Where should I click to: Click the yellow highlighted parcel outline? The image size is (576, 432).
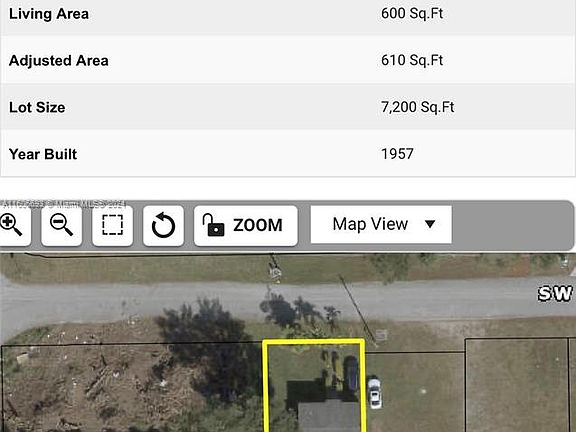click(x=314, y=386)
